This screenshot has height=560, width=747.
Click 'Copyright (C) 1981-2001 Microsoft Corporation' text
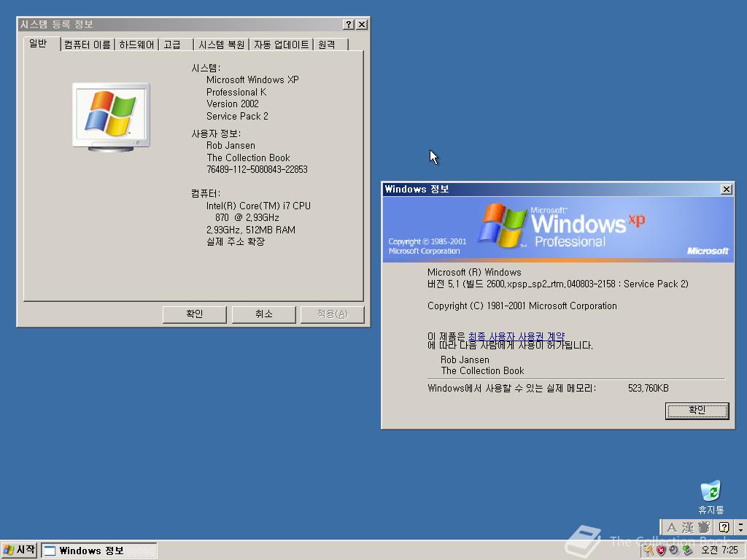(522, 306)
